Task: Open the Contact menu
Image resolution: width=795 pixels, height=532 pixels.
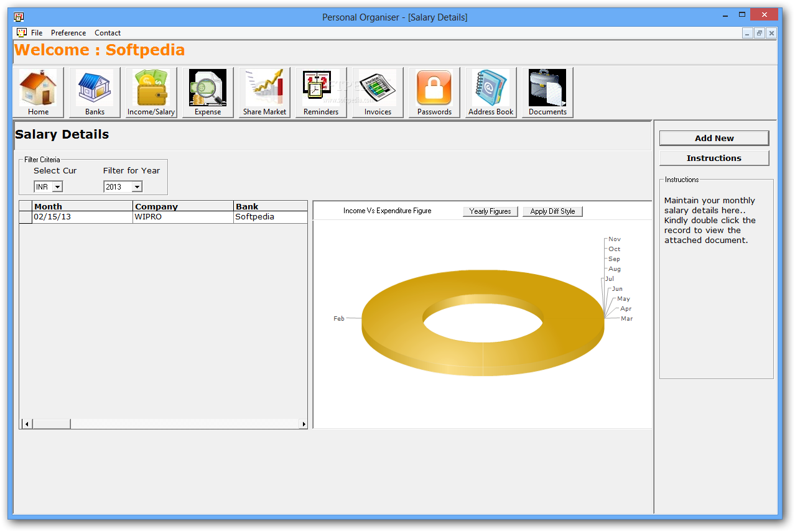Action: 108,33
